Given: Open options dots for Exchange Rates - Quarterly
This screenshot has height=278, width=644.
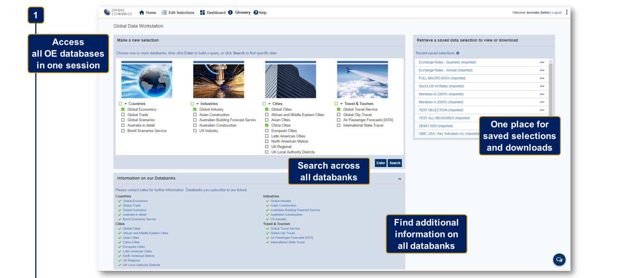Looking at the screenshot, I should [542, 62].
